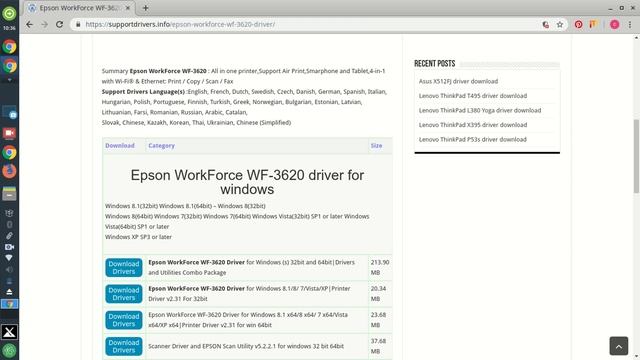Click the Category column header
Screen dimensions: 640x360
pyautogui.click(x=161, y=146)
